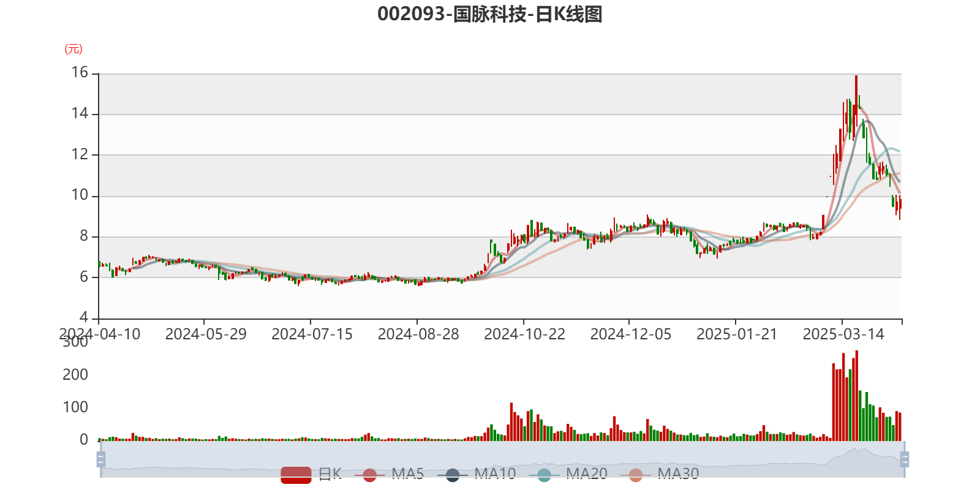The width and height of the screenshot is (980, 490).
Task: Toggle the MA20 legend entry
Action: click(x=568, y=474)
